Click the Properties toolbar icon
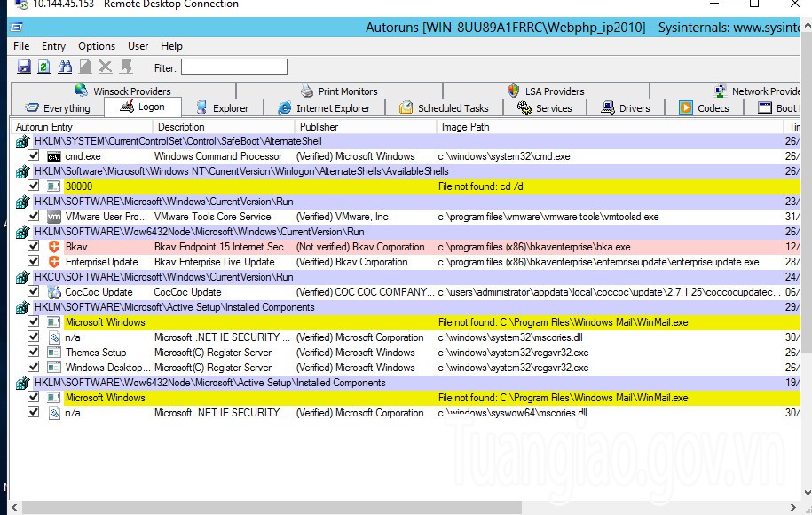The height and width of the screenshot is (515, 812). tap(85, 67)
